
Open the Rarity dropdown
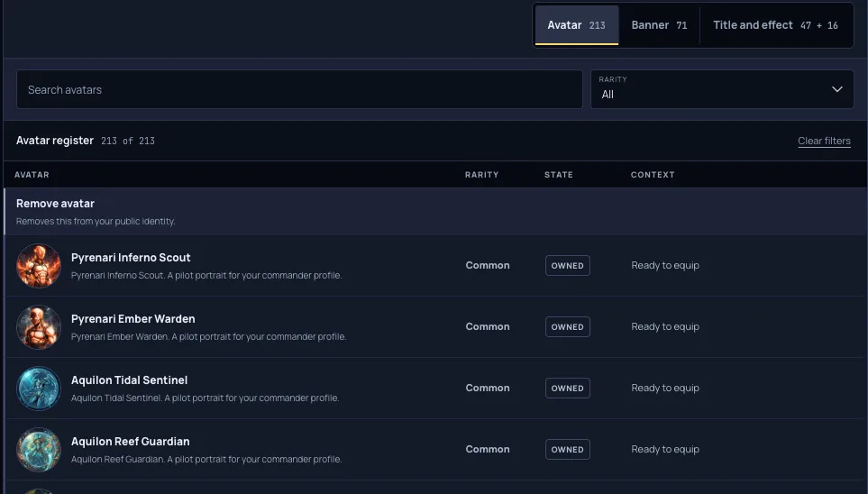tap(722, 89)
